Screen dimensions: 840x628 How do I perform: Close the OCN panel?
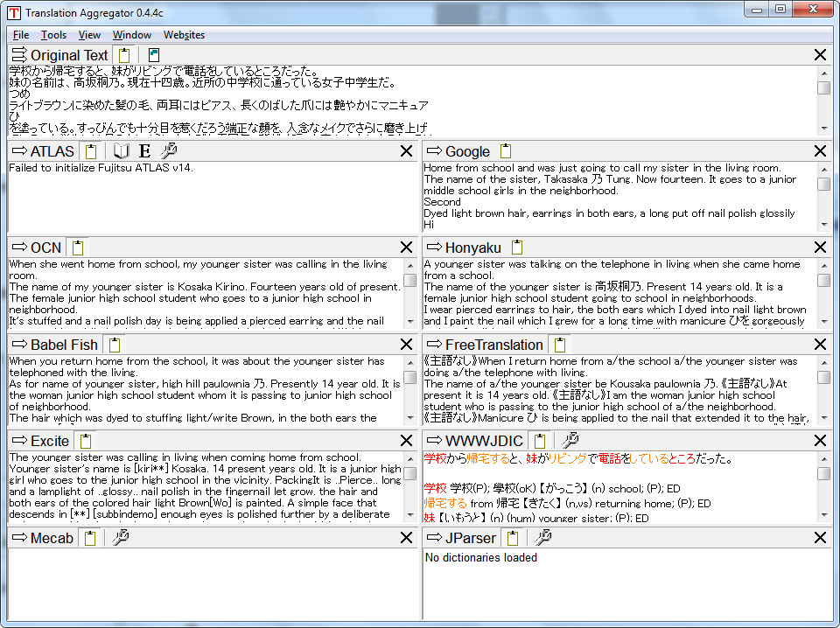(406, 248)
